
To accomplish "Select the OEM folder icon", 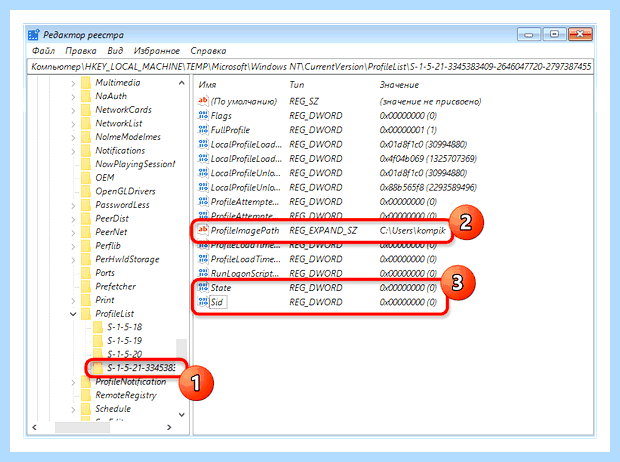I will click(x=86, y=178).
